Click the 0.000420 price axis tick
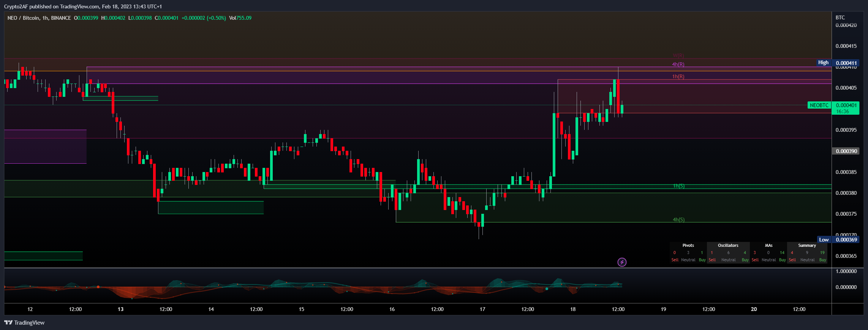The height and width of the screenshot is (330, 868). tap(846, 25)
